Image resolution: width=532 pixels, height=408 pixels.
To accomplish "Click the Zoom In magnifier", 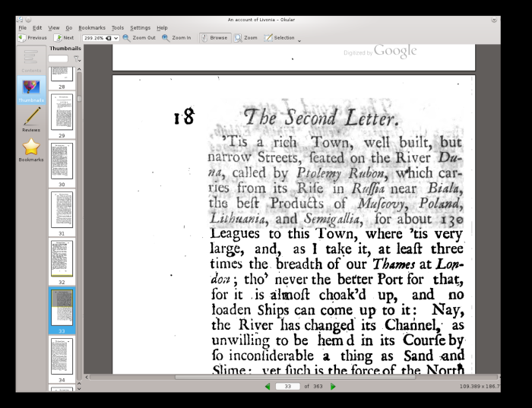I will pos(176,37).
